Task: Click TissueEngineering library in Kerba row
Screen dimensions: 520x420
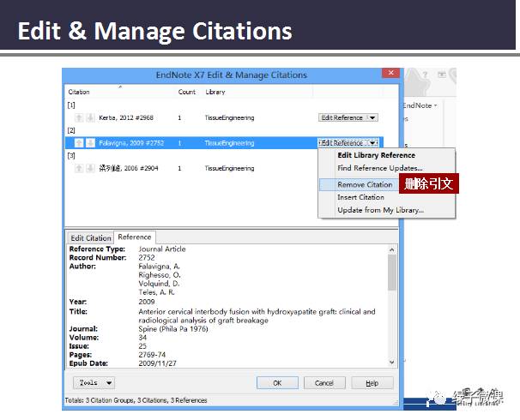Action: 229,117
